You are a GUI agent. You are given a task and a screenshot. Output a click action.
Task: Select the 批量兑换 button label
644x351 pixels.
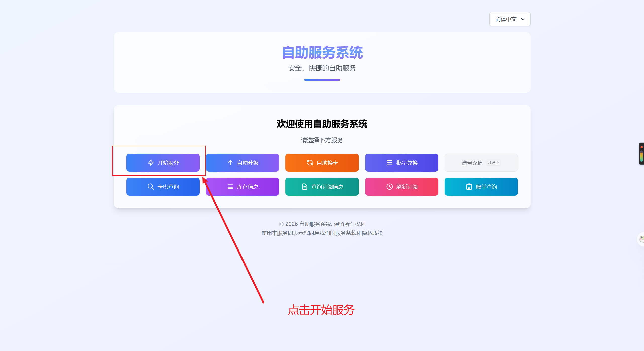point(407,163)
